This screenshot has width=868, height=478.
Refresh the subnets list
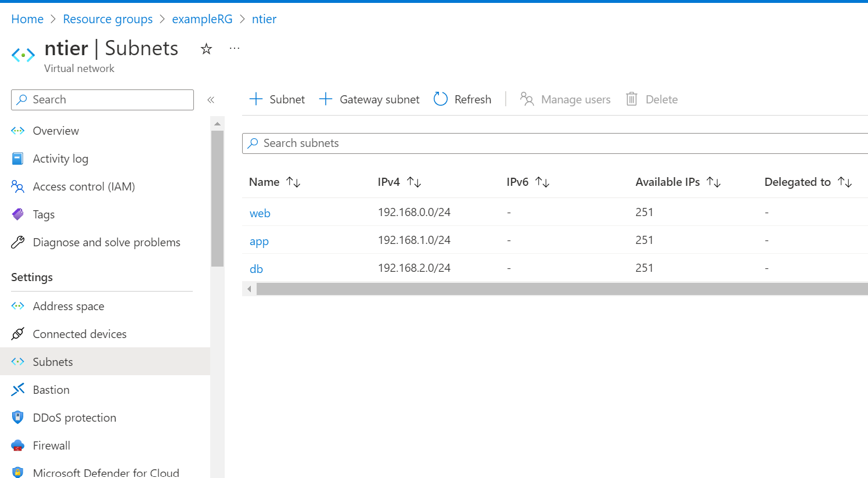(463, 99)
